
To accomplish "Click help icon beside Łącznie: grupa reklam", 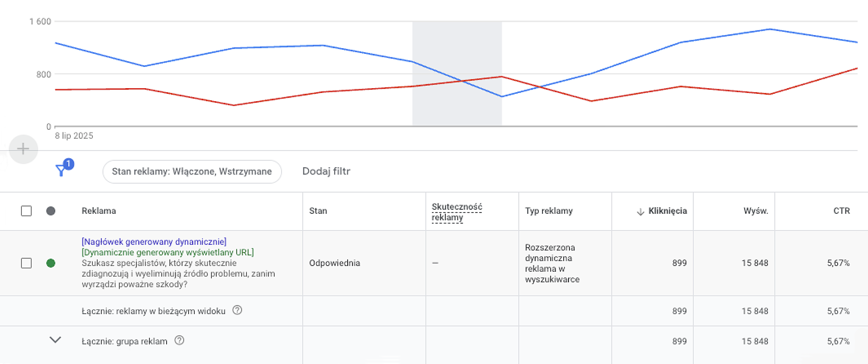I will (179, 341).
